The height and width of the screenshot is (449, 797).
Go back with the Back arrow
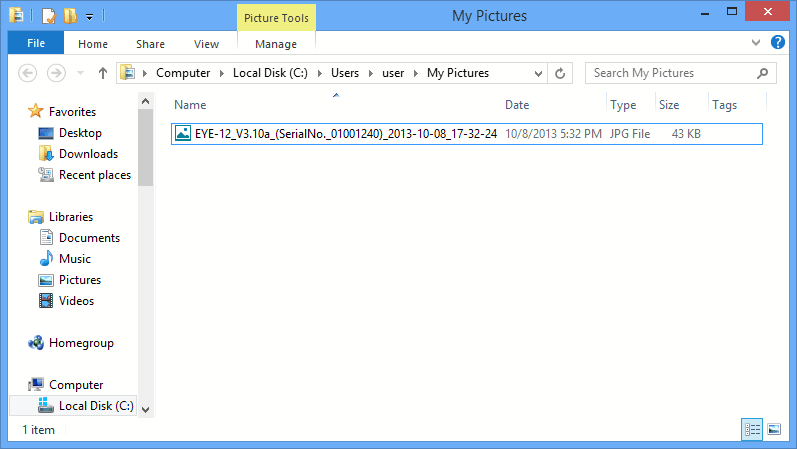coord(27,73)
